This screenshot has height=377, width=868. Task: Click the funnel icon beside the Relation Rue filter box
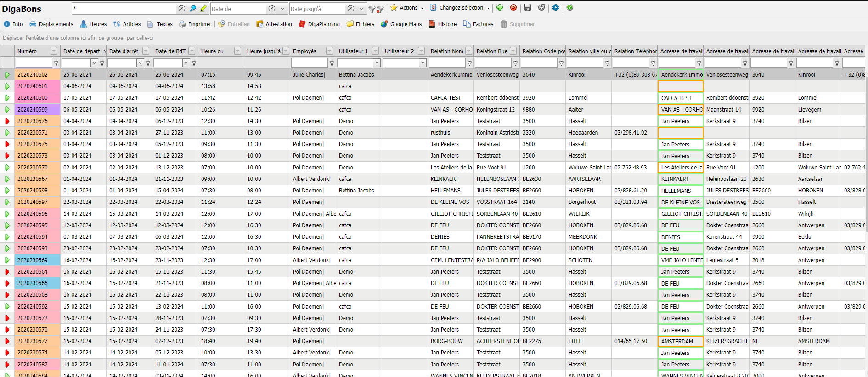coord(516,63)
